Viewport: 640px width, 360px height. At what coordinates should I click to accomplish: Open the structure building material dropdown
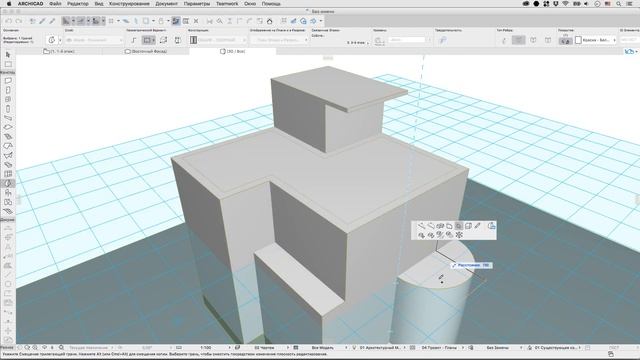tap(222, 40)
